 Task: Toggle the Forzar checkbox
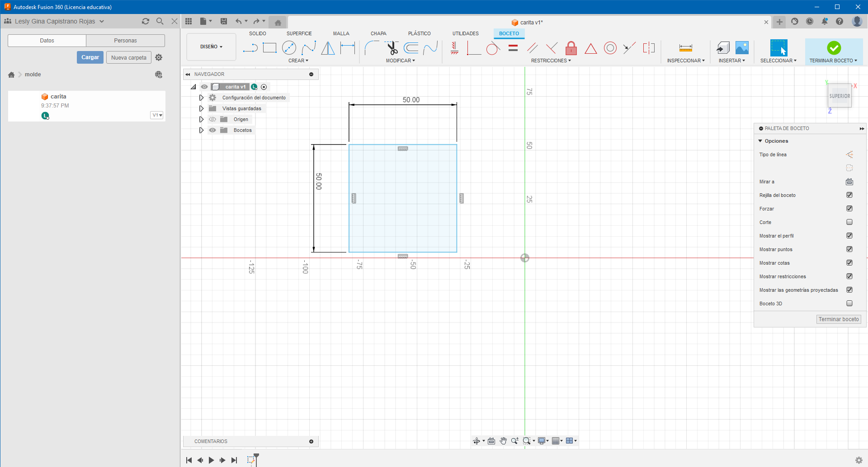click(x=849, y=209)
